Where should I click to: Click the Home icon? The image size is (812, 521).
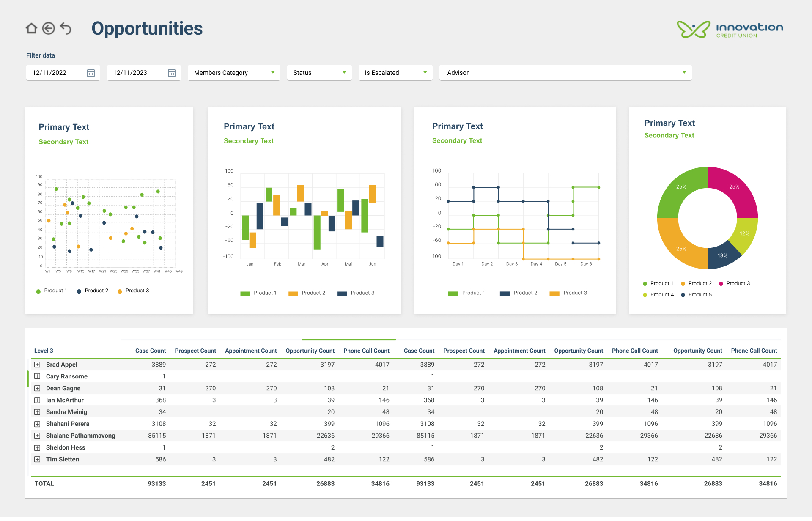(31, 28)
